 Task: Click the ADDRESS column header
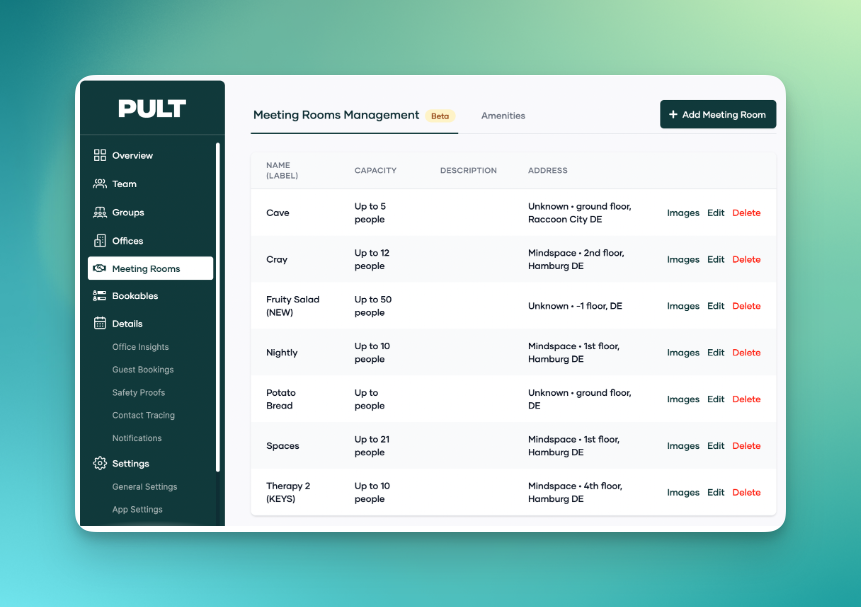point(547,170)
